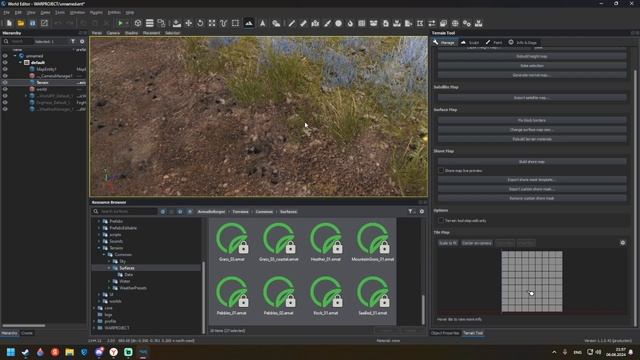The image size is (640, 360).
Task: Toggle the Terrain tool mountain icon
Action: pos(249,23)
